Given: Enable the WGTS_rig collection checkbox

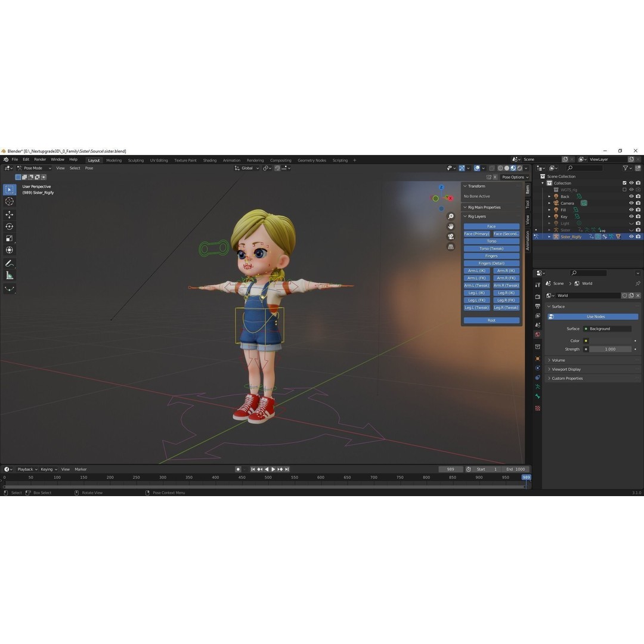Looking at the screenshot, I should pyautogui.click(x=624, y=190).
